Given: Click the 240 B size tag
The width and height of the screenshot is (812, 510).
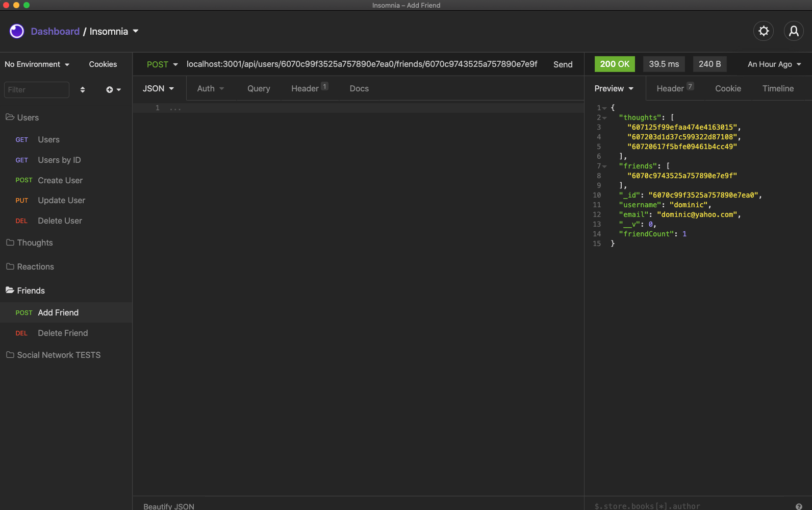Looking at the screenshot, I should 710,64.
